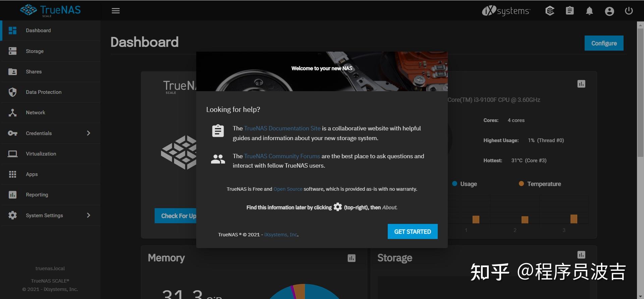The height and width of the screenshot is (299, 644).
Task: Follow the Open Source link
Action: click(288, 189)
